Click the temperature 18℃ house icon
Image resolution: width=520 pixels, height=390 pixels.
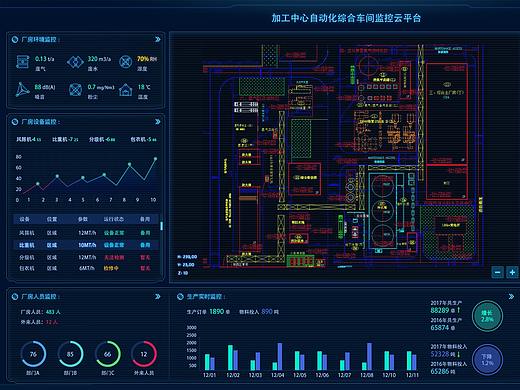point(126,90)
